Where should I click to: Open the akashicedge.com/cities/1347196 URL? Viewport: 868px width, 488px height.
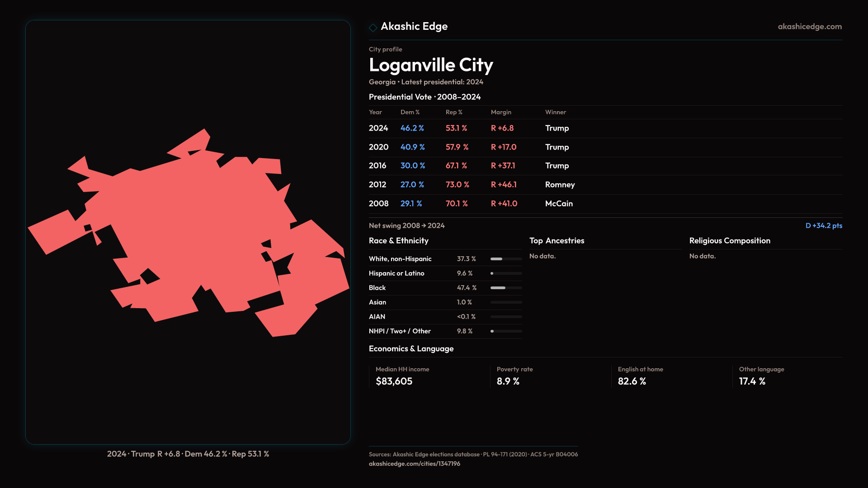click(414, 464)
